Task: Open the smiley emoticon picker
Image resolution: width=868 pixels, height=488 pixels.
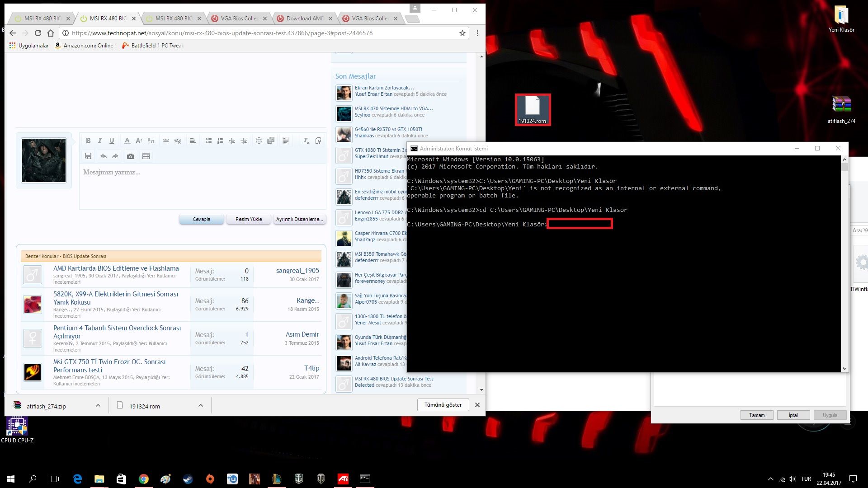Action: 259,141
